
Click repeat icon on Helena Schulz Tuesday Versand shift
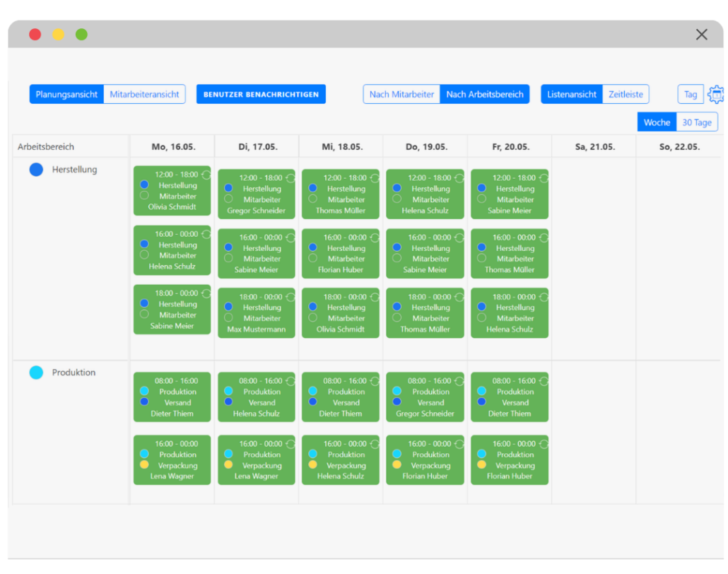click(290, 381)
